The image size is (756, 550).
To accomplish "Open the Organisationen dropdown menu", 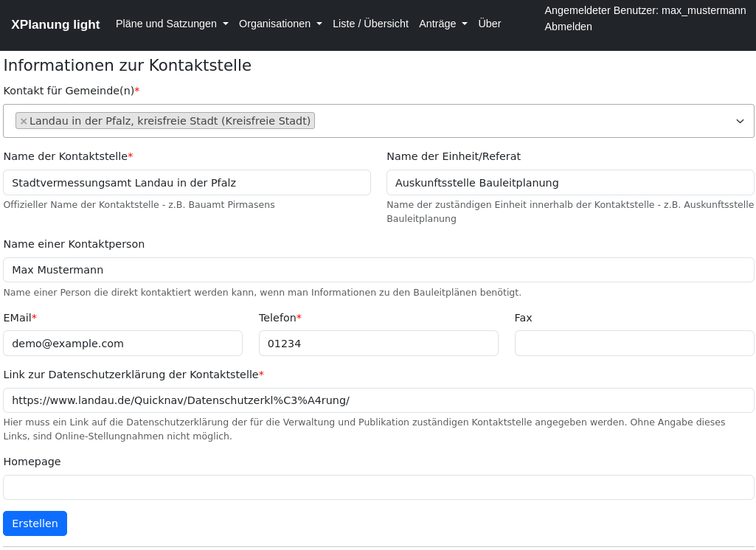I will click(x=280, y=24).
